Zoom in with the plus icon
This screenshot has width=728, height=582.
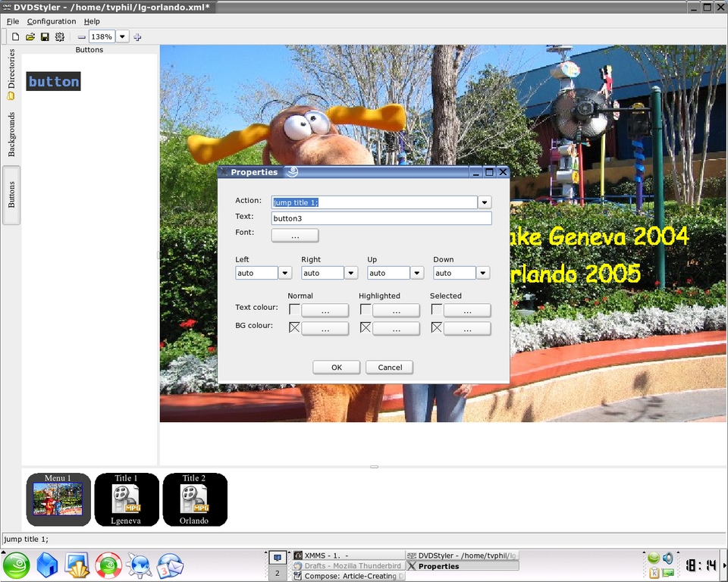(137, 36)
